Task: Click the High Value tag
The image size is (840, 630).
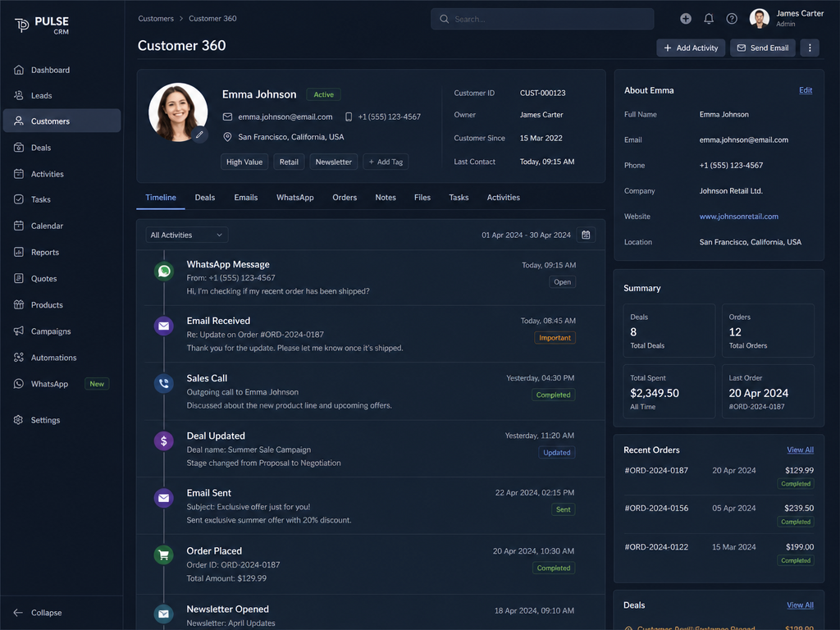Action: pos(244,162)
